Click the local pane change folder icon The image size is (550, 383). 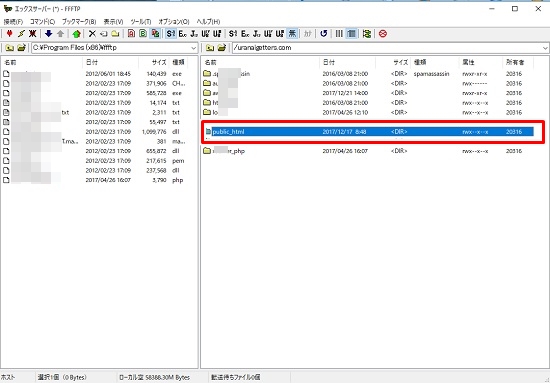pyautogui.click(x=21, y=48)
